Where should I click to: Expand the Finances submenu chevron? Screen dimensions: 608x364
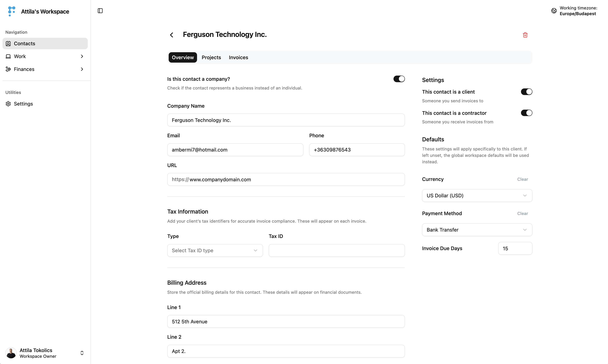[x=82, y=69]
